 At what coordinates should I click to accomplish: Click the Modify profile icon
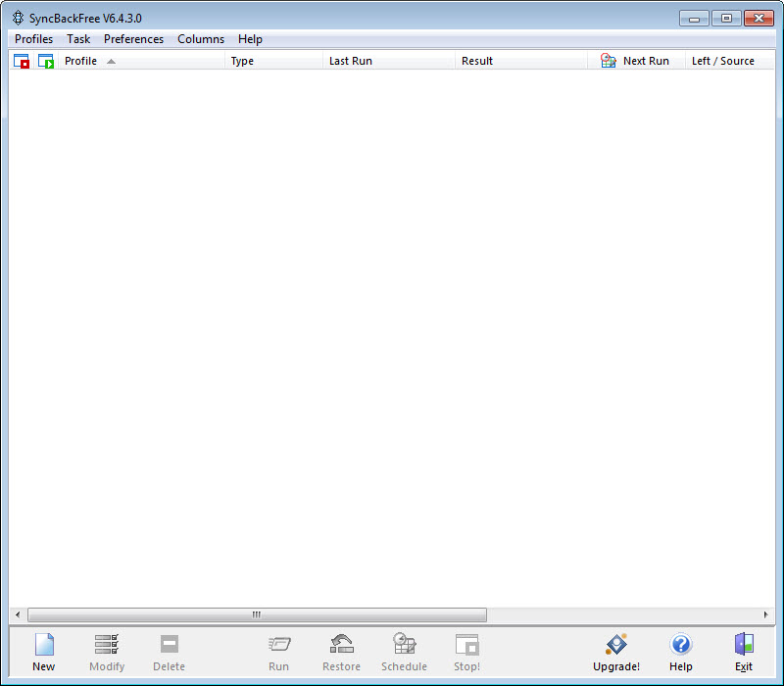pos(107,645)
